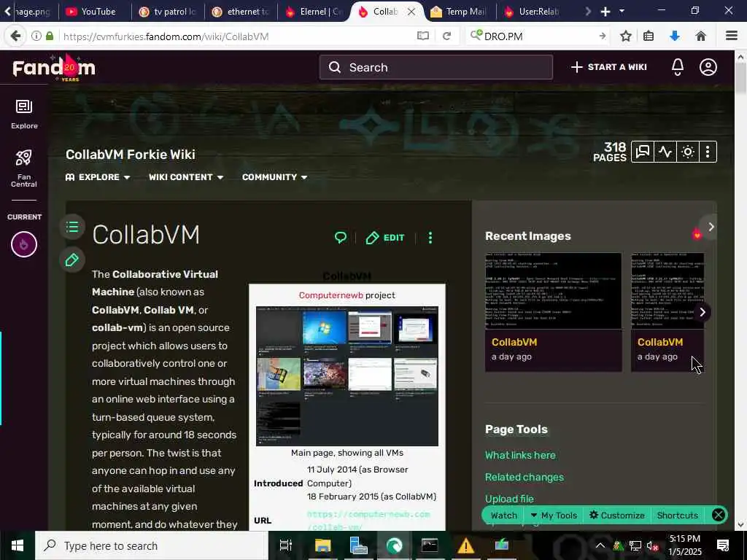Screen dimensions: 747x560
Task: Close the active Collab tab
Action: click(411, 12)
